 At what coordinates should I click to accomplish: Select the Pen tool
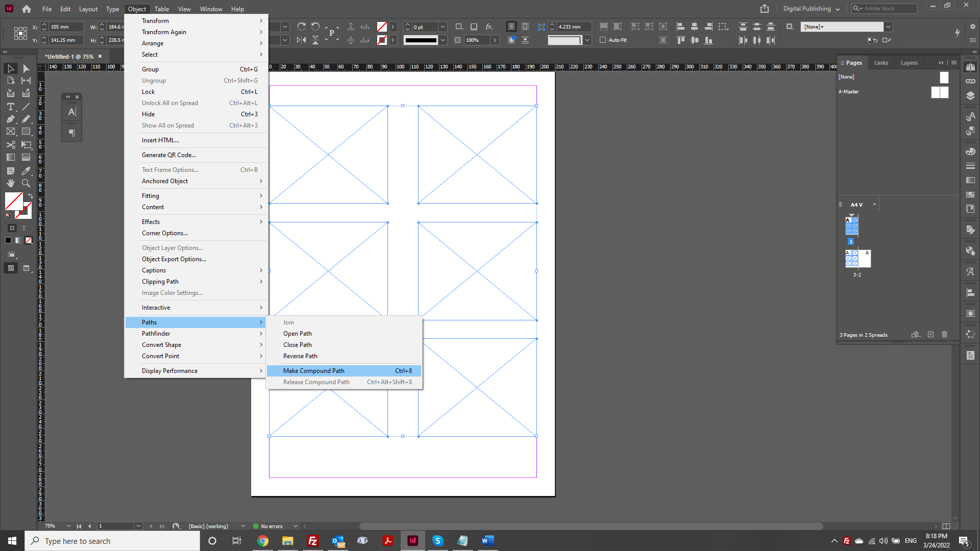pos(10,119)
